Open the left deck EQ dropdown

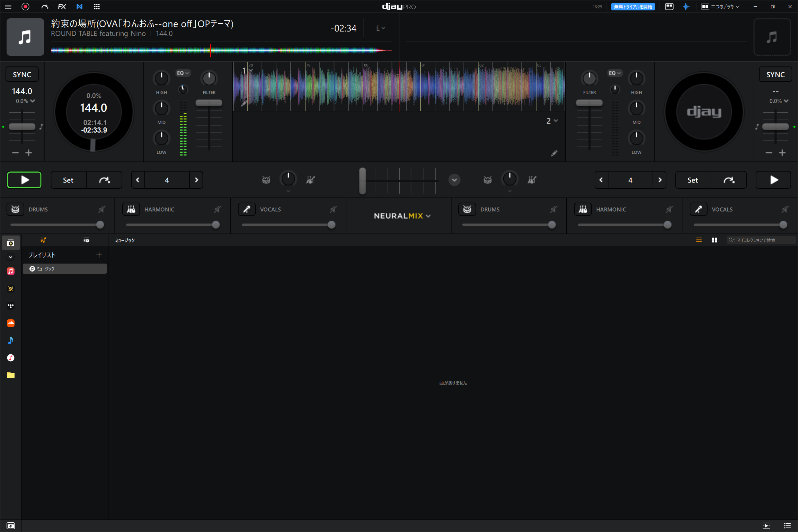pos(183,73)
